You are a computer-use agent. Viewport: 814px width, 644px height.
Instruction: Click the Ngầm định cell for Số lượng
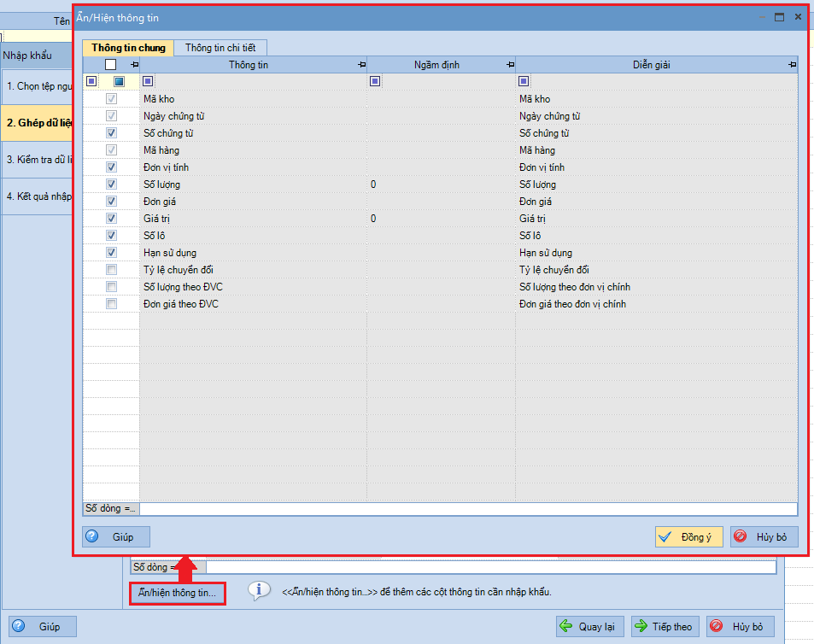[441, 184]
